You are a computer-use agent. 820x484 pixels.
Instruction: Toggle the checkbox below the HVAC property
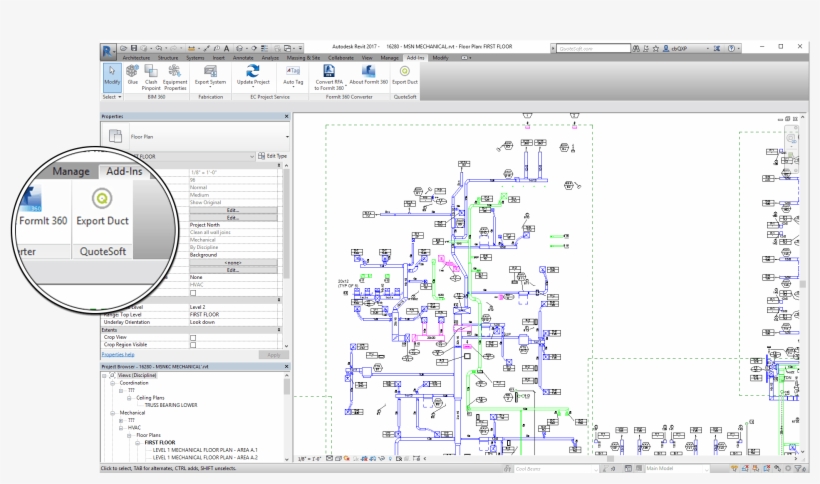(193, 293)
